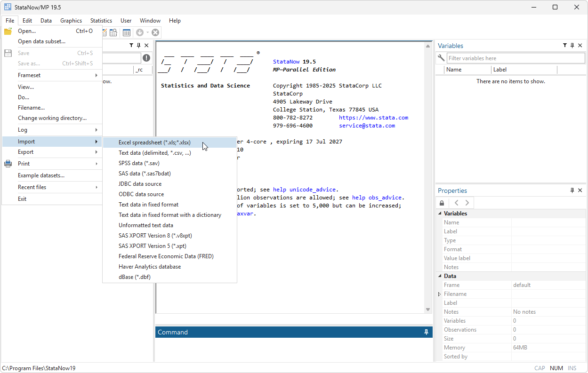Toggle the lock icon in Properties panel
This screenshot has width=588, height=373.
[442, 203]
